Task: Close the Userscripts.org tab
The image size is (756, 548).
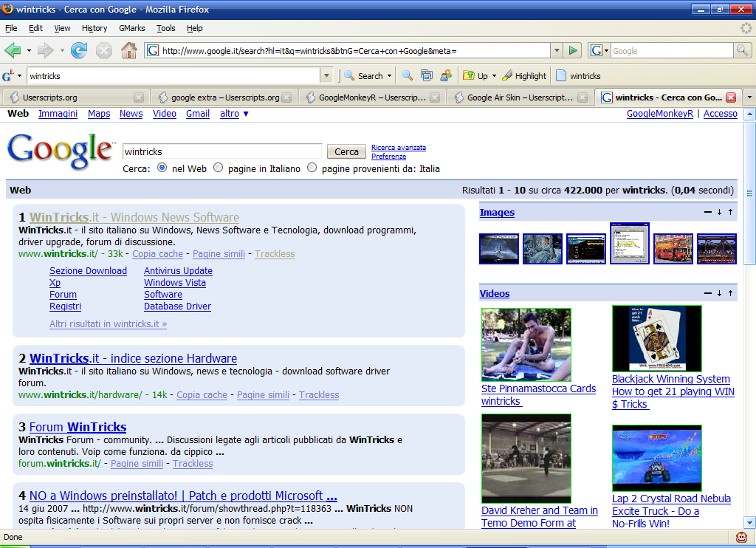Action: pos(139,97)
